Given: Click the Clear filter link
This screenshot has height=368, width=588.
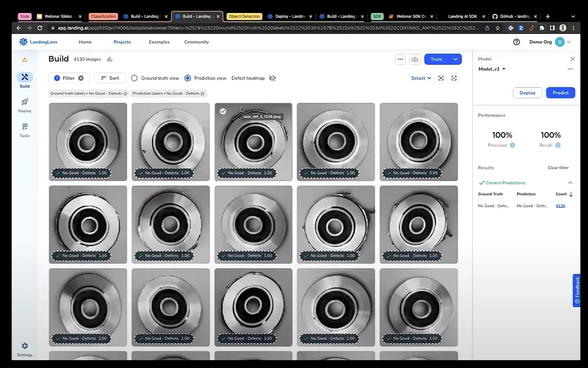Looking at the screenshot, I should tap(558, 168).
